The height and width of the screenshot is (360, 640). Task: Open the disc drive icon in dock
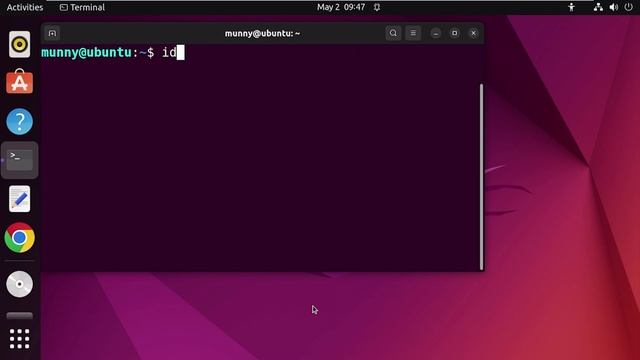click(x=20, y=284)
